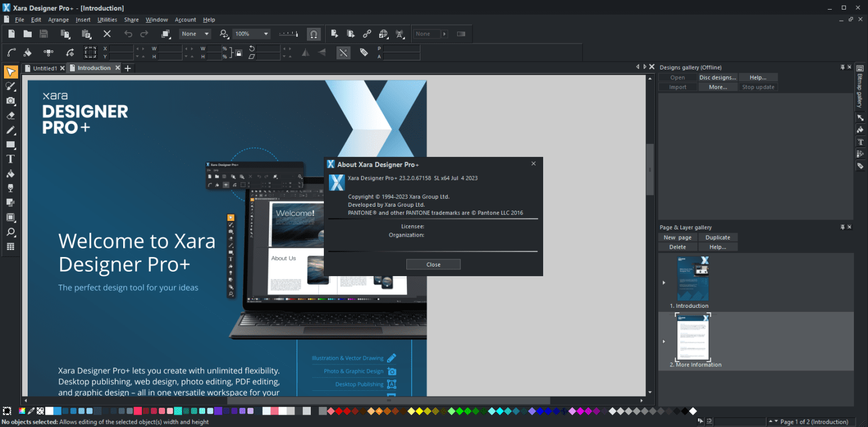868x427 pixels.
Task: Open the None quality dropdown in toolbar
Action: 196,34
